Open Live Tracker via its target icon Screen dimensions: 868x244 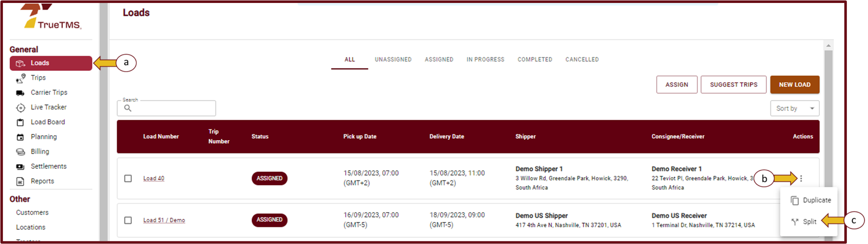click(x=20, y=108)
